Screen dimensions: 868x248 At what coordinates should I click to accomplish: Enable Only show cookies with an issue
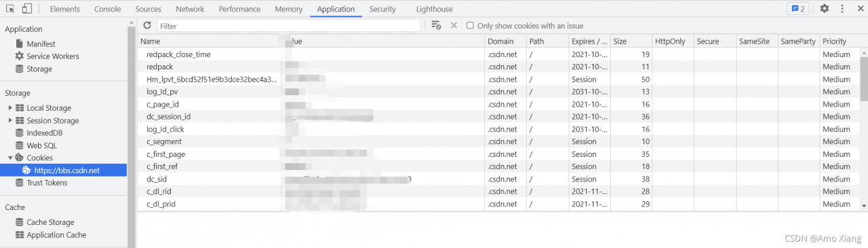pos(471,26)
